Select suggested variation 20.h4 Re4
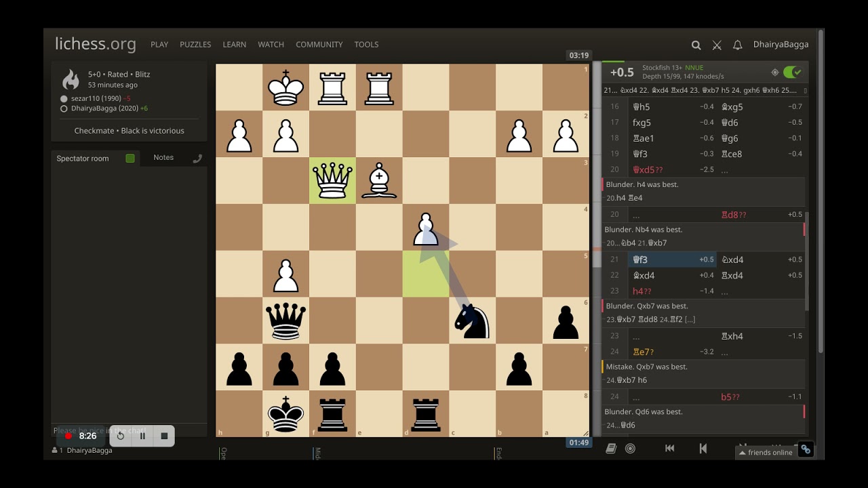 625,198
